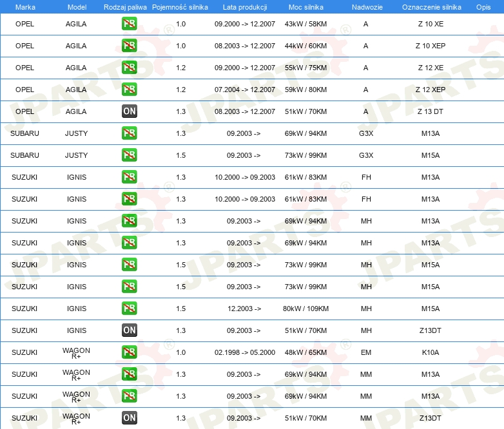504x429 pixels.
Task: Click OPEL brand in Z 10 XE row
Action: point(24,24)
